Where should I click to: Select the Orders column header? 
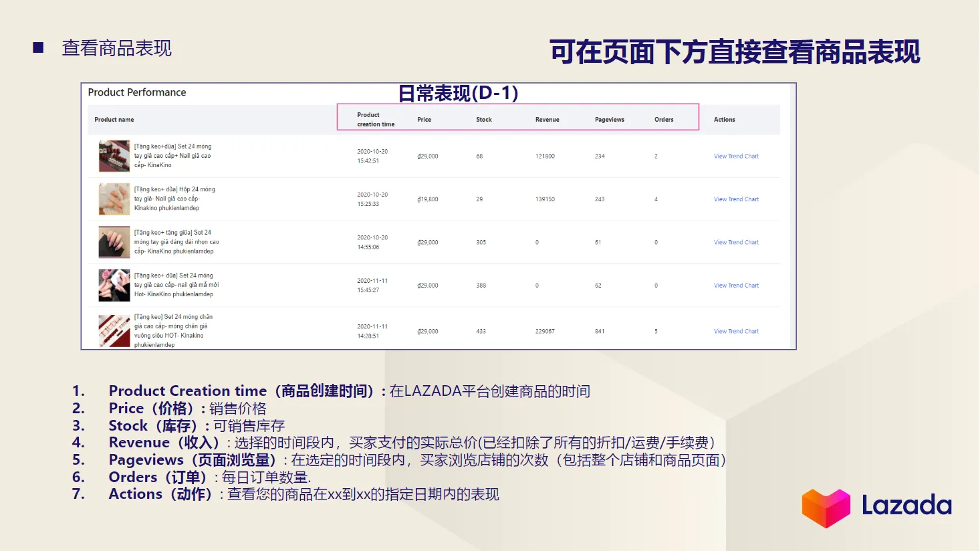tap(663, 119)
